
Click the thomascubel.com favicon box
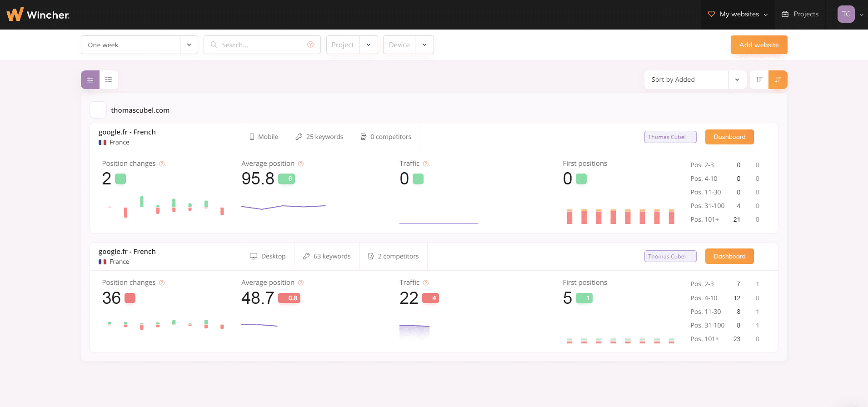click(x=98, y=110)
